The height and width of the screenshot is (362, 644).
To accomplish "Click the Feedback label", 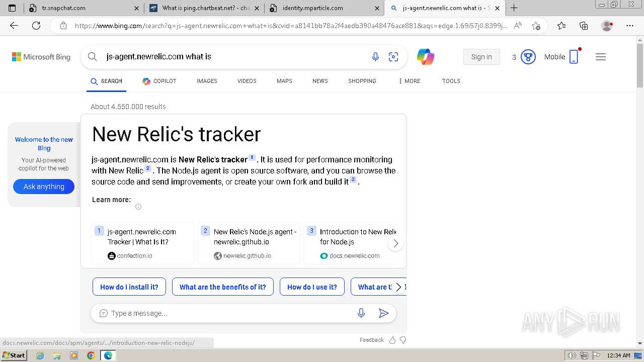I will click(372, 340).
